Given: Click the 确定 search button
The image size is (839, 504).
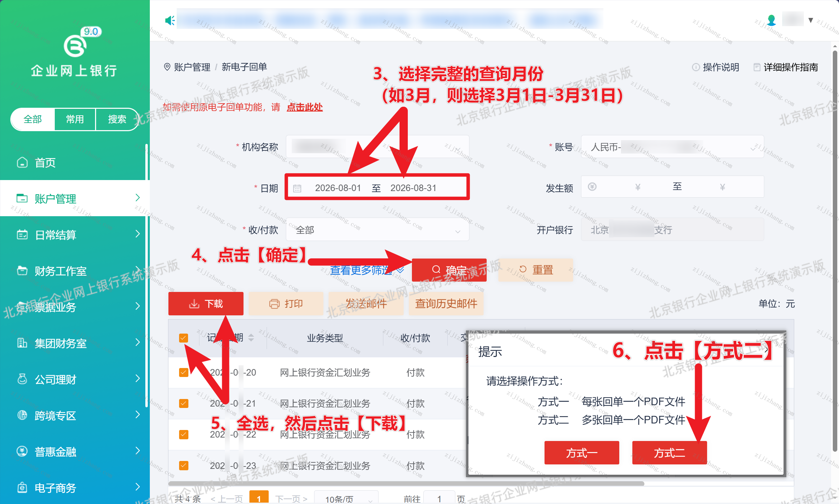Looking at the screenshot, I should point(449,270).
